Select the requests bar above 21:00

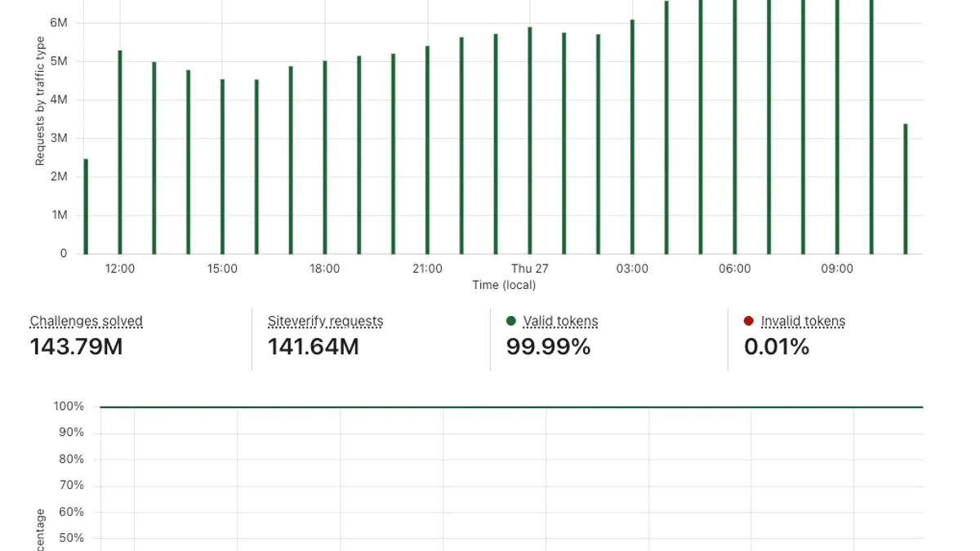[x=427, y=150]
